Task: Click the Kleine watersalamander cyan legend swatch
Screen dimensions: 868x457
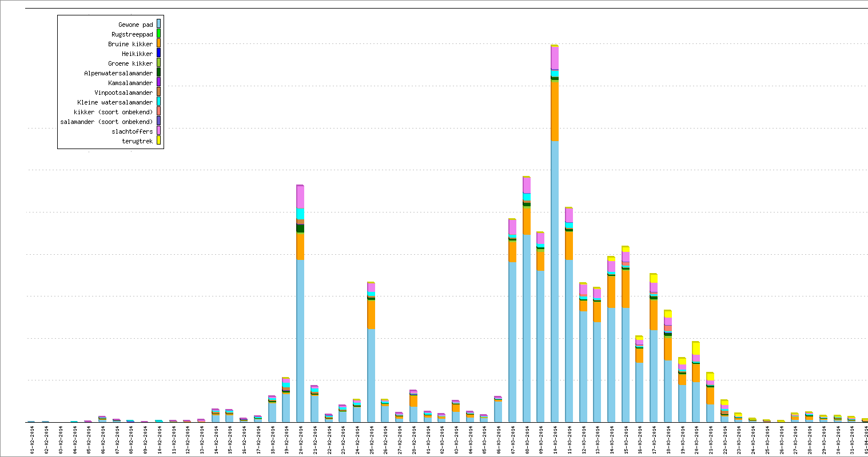Action: tap(158, 102)
